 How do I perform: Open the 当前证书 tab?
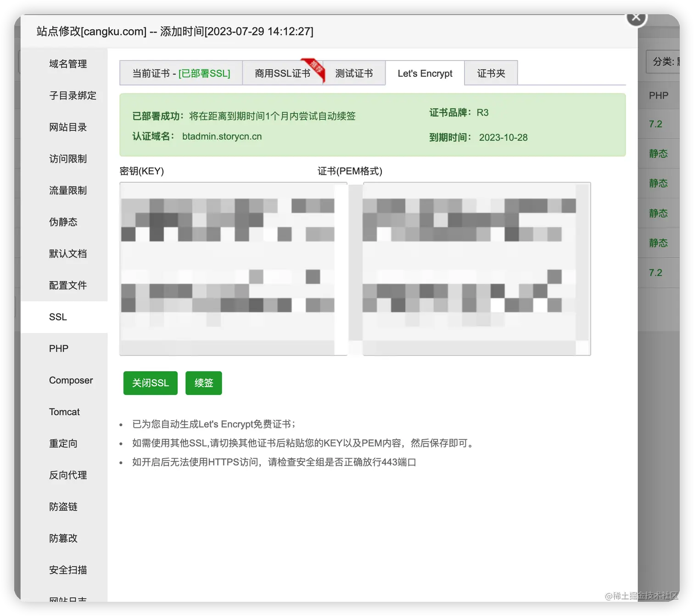[x=181, y=73]
